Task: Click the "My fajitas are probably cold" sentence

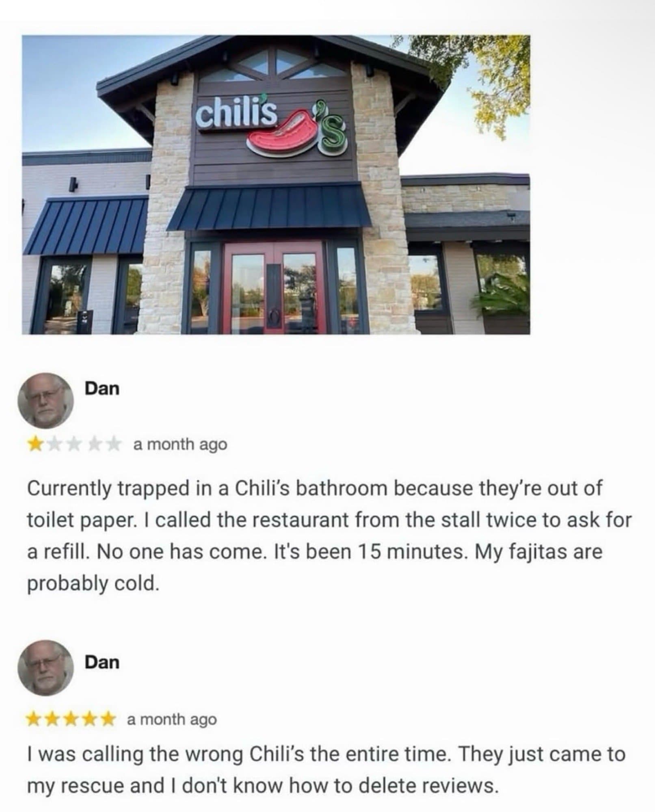Action: coord(315,568)
